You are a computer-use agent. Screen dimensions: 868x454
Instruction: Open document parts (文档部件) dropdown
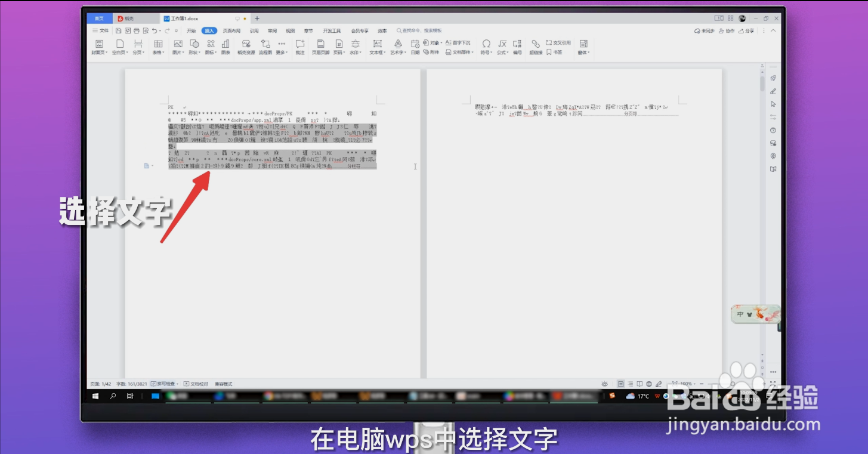pyautogui.click(x=459, y=52)
